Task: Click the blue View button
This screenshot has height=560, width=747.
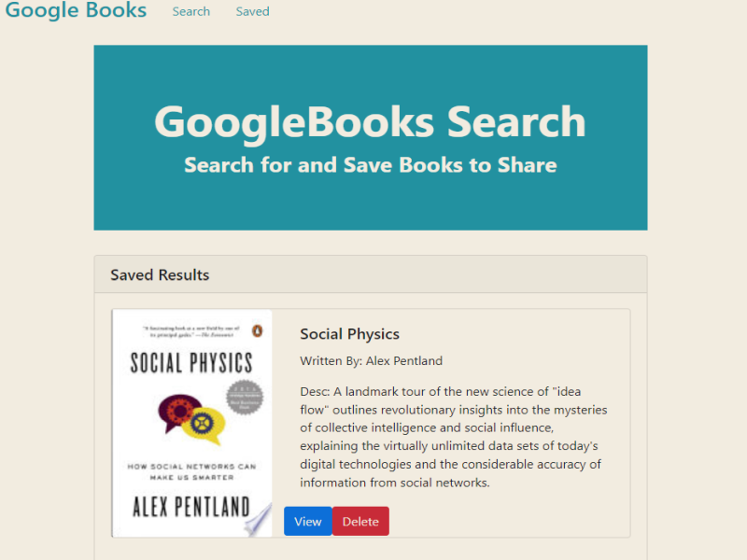Action: pyautogui.click(x=308, y=522)
